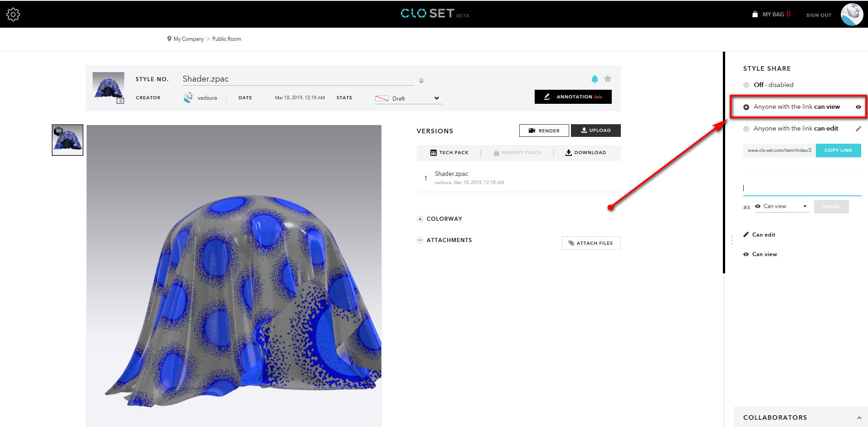868x427 pixels.
Task: Select Anyone with the link can view
Action: coord(746,107)
